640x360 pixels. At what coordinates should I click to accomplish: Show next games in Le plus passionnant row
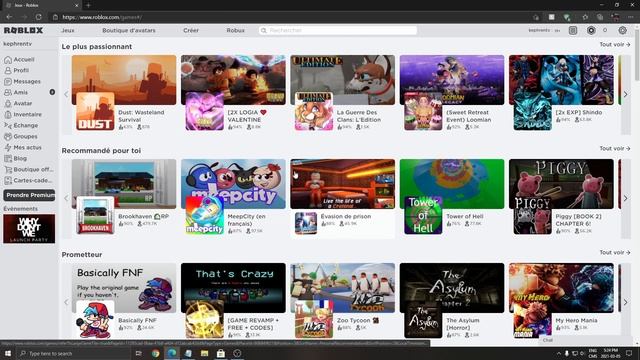pos(625,95)
